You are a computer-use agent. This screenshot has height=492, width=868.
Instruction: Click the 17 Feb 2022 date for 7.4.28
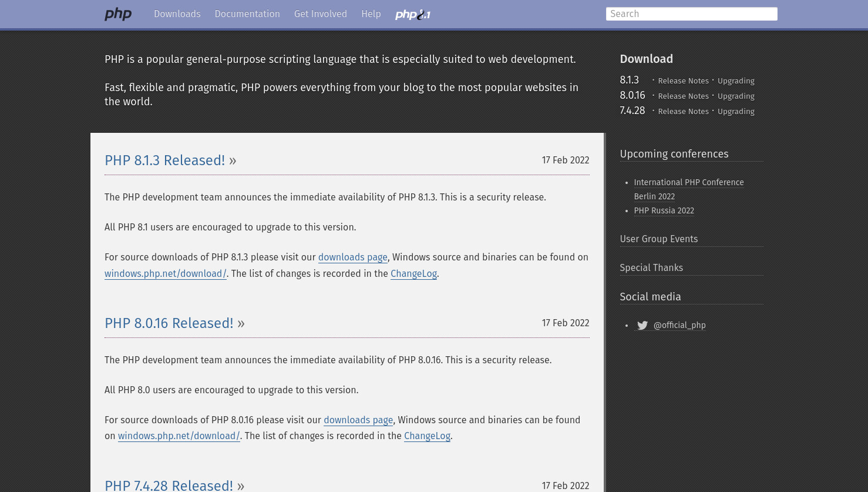566,486
